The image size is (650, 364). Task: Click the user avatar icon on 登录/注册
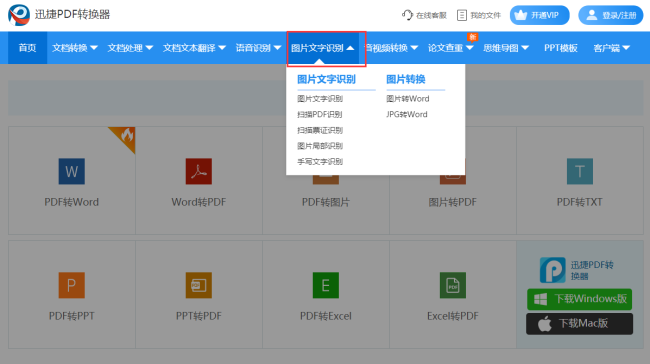(592, 15)
